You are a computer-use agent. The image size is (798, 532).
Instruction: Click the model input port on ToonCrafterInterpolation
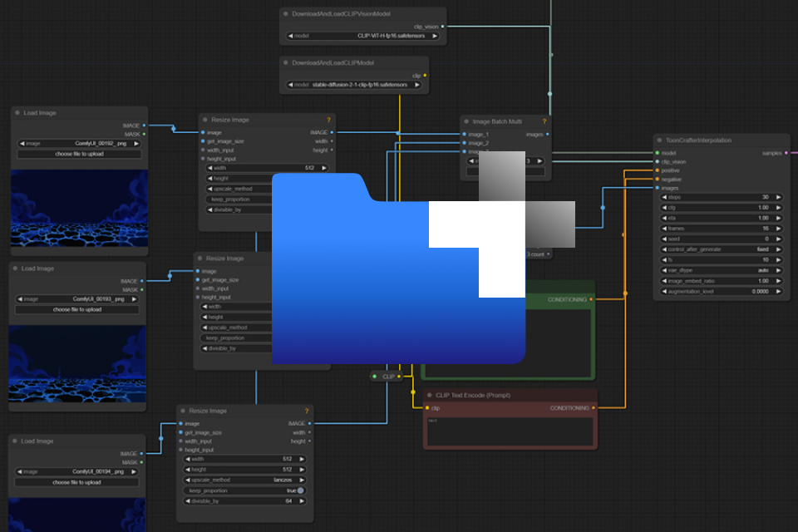pos(658,153)
